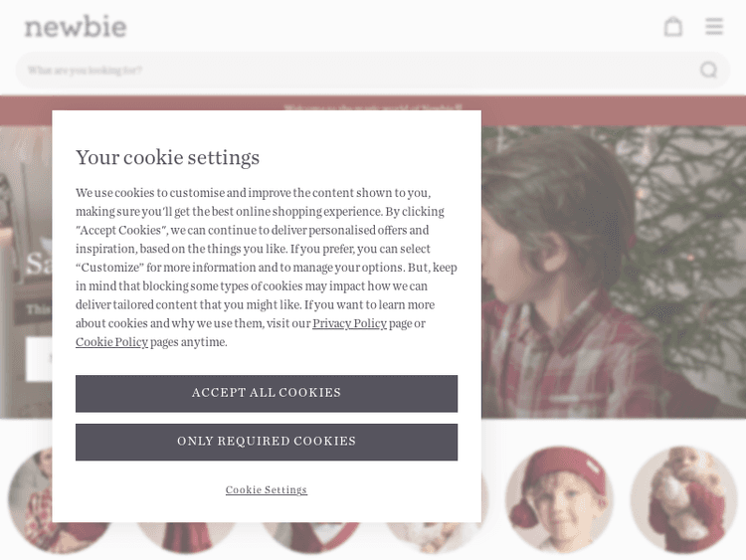Click the hero image of the boy
746x560 pixels.
click(x=614, y=272)
